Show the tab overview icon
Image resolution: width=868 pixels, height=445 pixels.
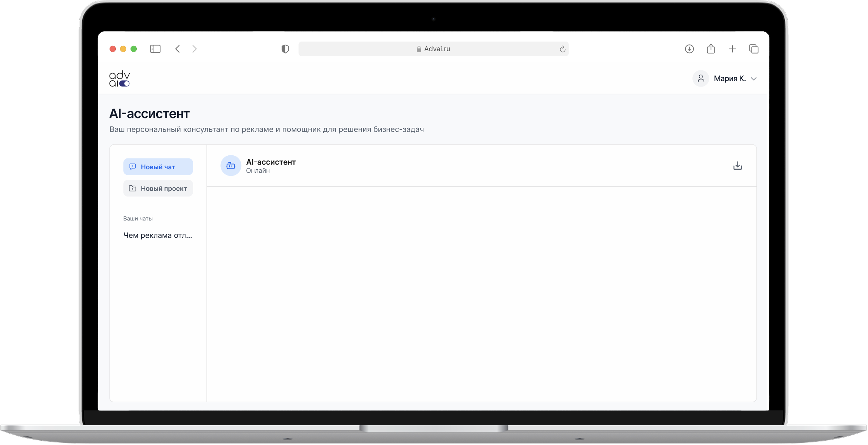[754, 49]
